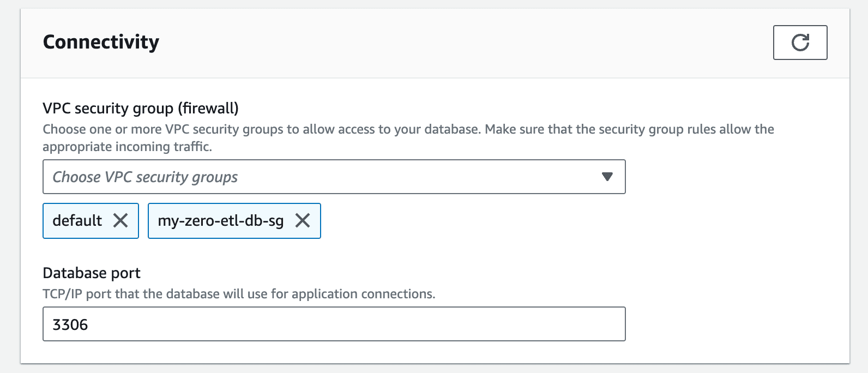Image resolution: width=868 pixels, height=373 pixels.
Task: Select the my-zero-etl-db-sg chip label
Action: (x=221, y=221)
